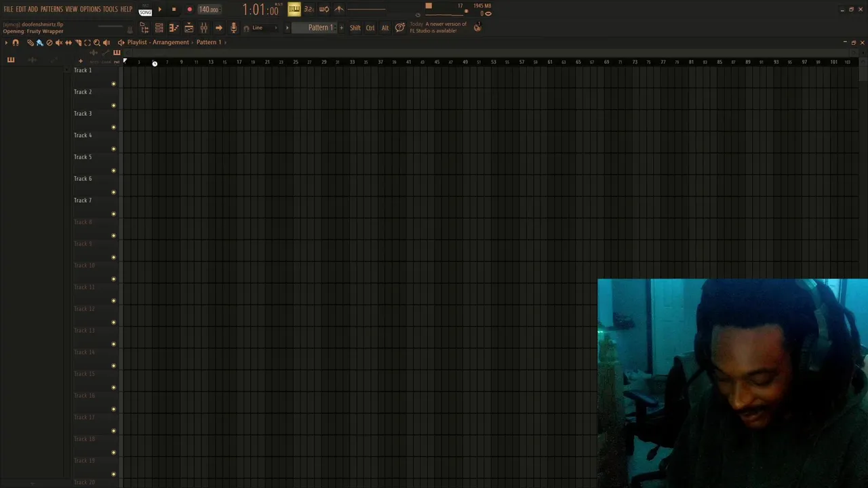Open the Channel rack icon
This screenshot has height=488, width=868.
[159, 28]
